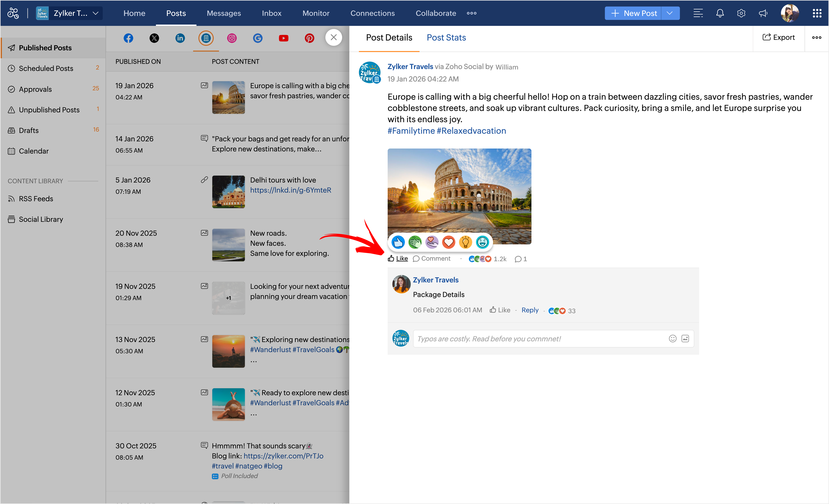Open more options ellipsis beside Export
Image resolution: width=829 pixels, height=504 pixels.
(x=816, y=37)
